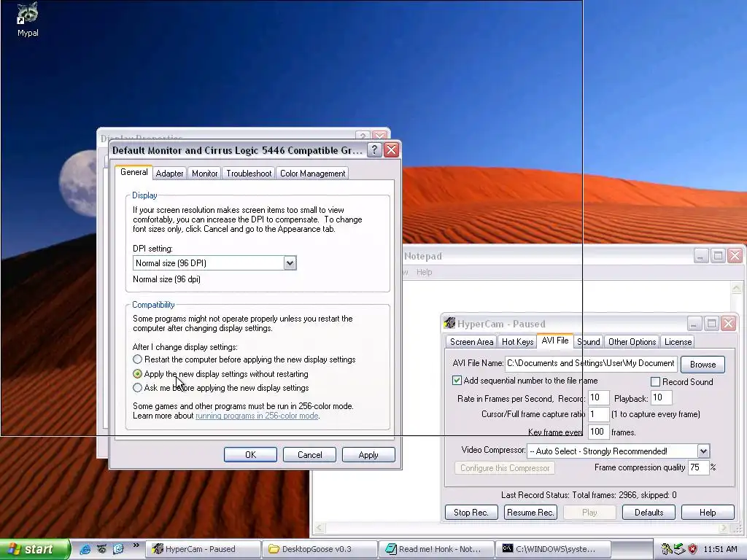Select the General tab
This screenshot has width=747, height=560.
(x=134, y=172)
